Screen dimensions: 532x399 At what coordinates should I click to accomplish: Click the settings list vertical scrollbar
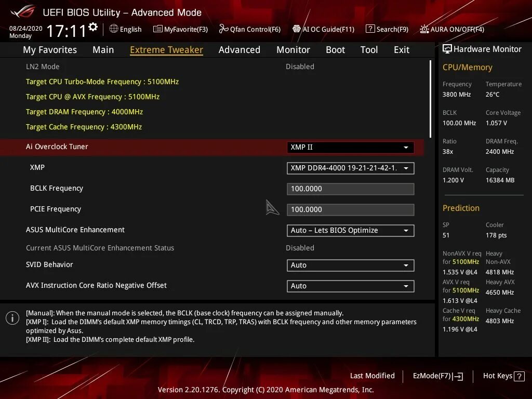pos(430,99)
